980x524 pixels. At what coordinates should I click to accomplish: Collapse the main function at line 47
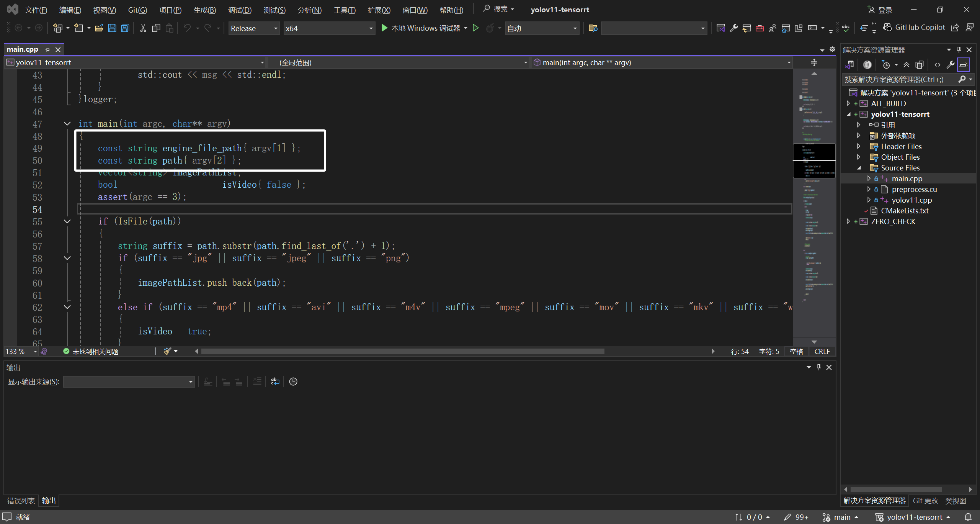tap(67, 124)
